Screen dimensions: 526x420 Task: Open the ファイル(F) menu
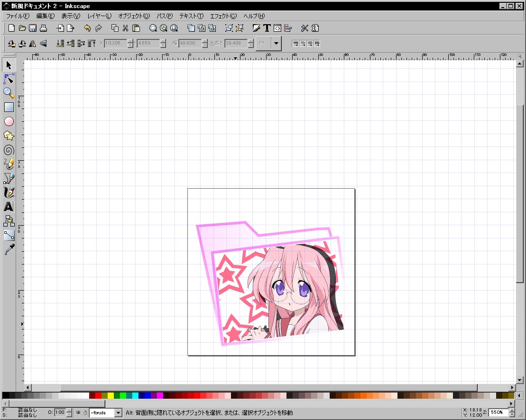[18, 16]
